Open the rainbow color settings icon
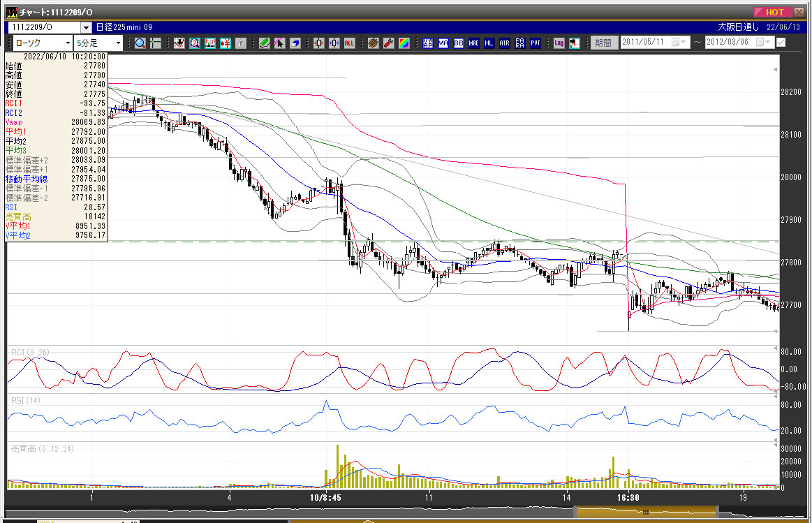Viewport: 812px width, 523px height. 404,43
